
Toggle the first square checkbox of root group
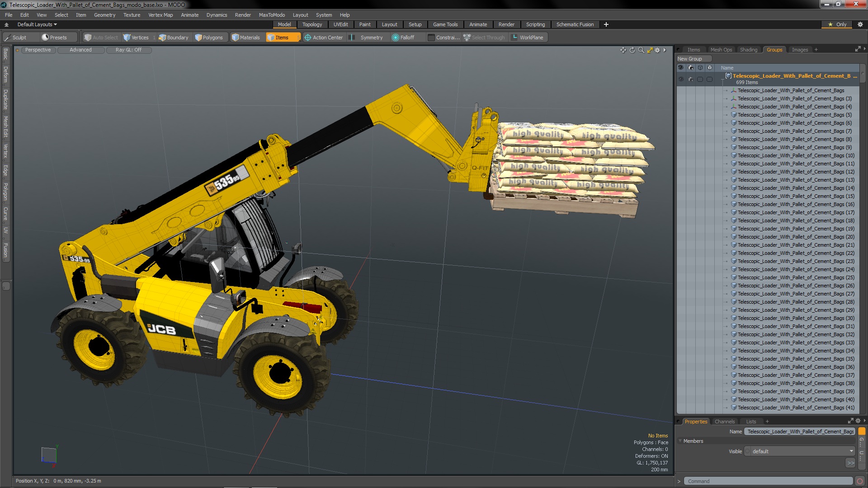coord(700,79)
